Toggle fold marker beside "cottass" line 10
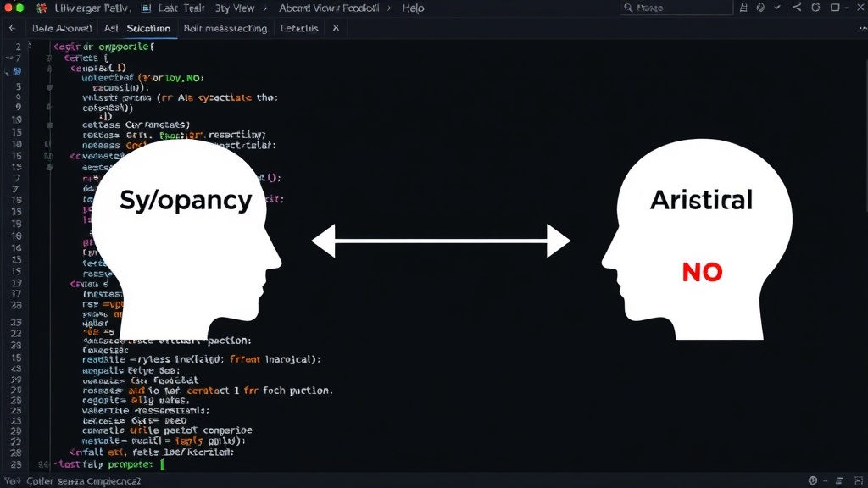 pos(49,125)
